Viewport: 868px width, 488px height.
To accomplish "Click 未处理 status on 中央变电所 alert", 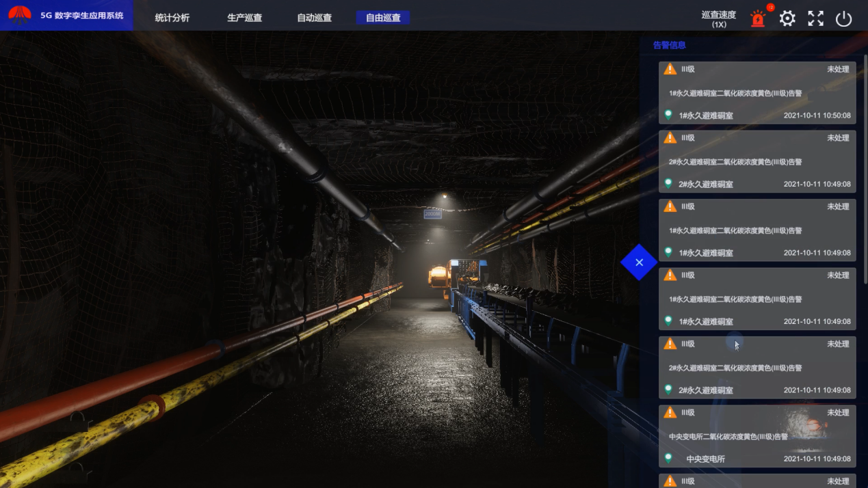I will tap(838, 413).
